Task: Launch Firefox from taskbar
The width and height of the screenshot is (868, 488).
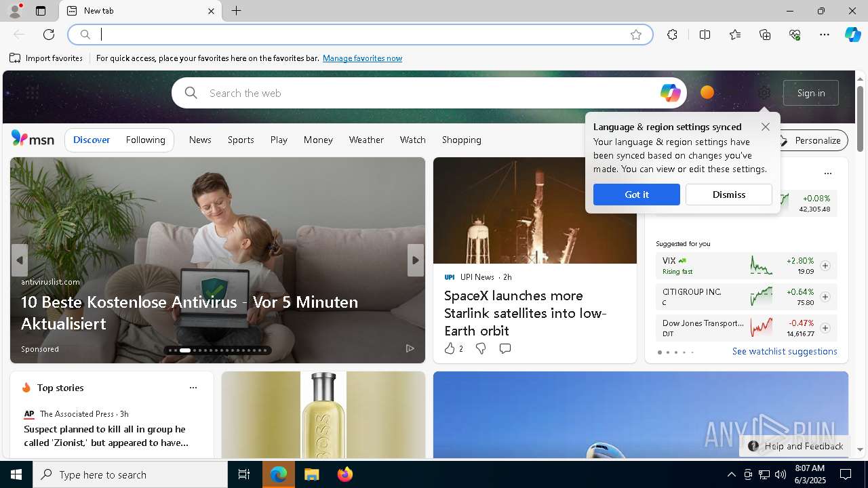Action: 344,474
